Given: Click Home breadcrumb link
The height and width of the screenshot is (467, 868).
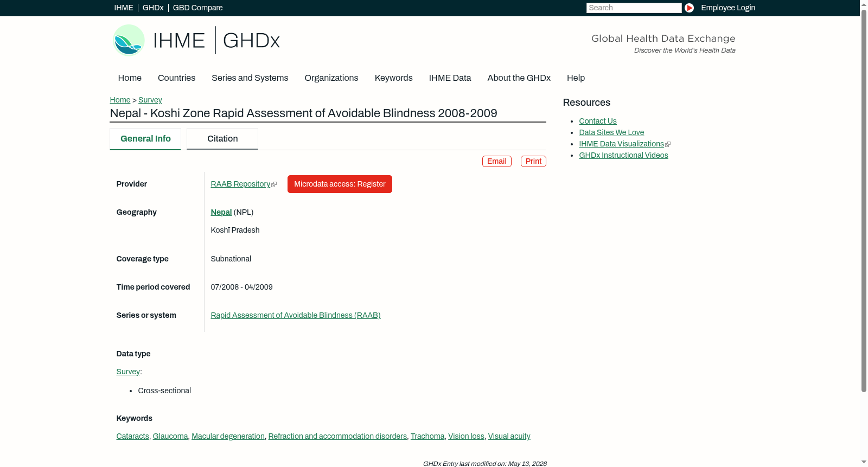Looking at the screenshot, I should (x=120, y=100).
